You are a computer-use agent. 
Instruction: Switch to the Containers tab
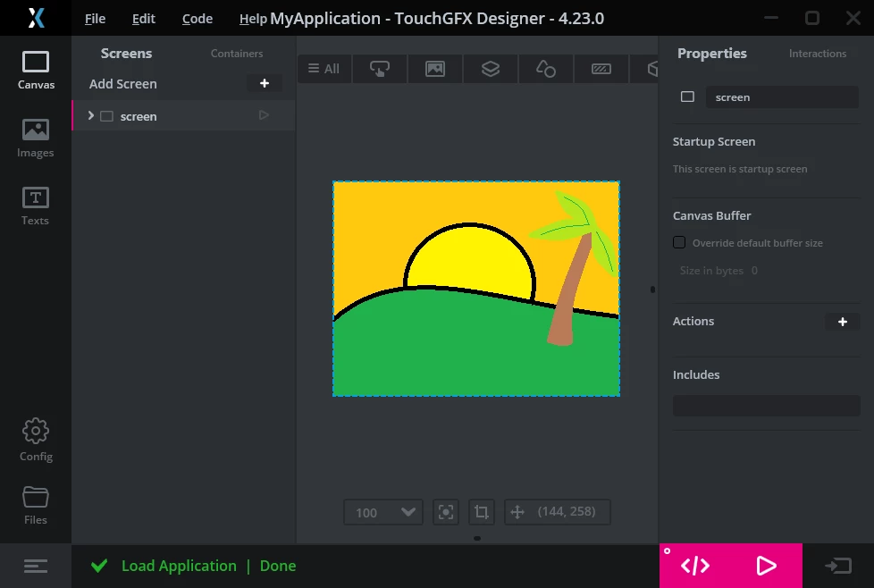(x=237, y=54)
